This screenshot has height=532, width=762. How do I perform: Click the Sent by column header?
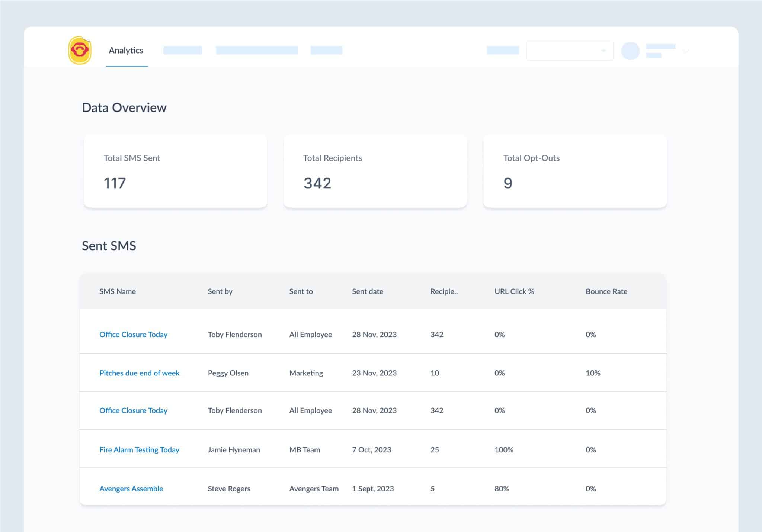[x=220, y=291]
